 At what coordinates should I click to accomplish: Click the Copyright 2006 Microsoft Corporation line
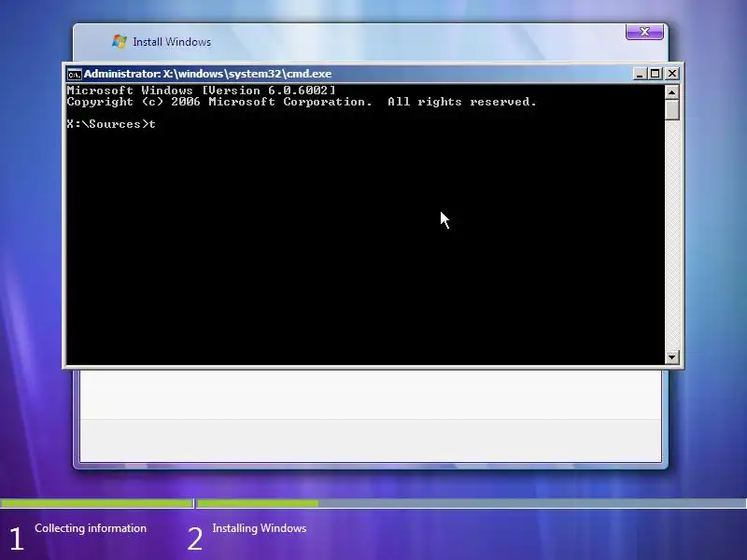tap(302, 102)
